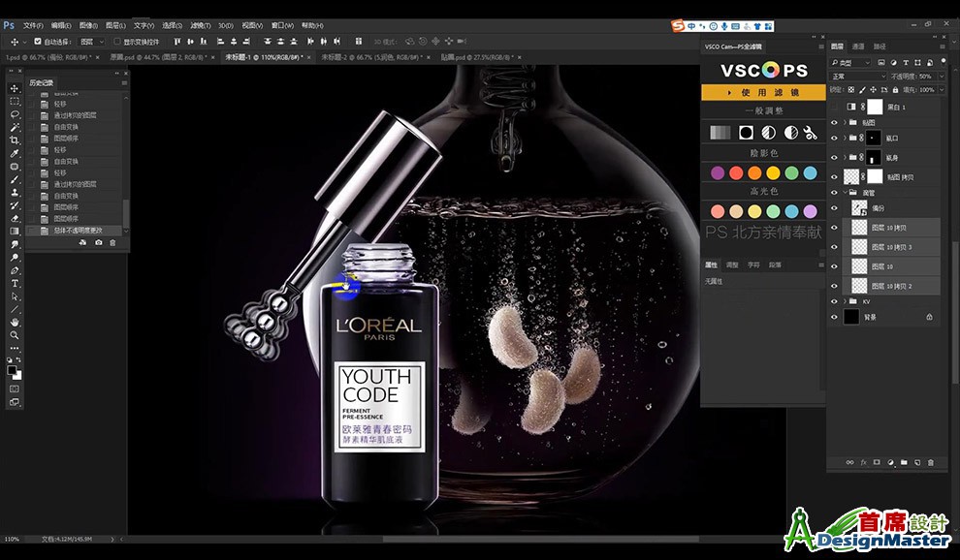Select the Clone Stamp tool
This screenshot has height=560, width=960.
click(x=15, y=193)
